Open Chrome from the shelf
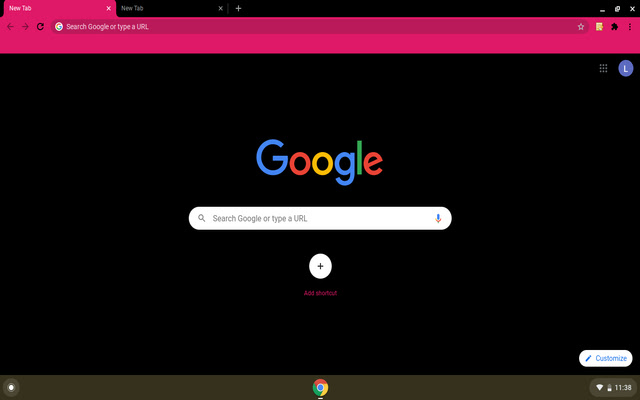The image size is (640, 400). [320, 387]
